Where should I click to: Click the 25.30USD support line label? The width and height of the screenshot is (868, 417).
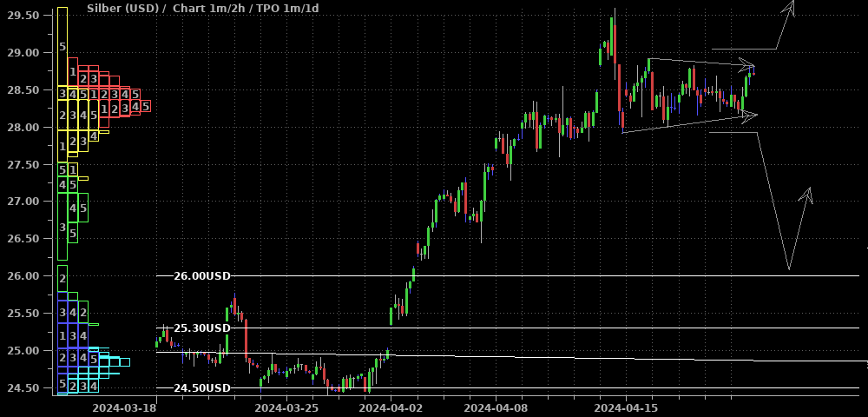click(x=202, y=328)
